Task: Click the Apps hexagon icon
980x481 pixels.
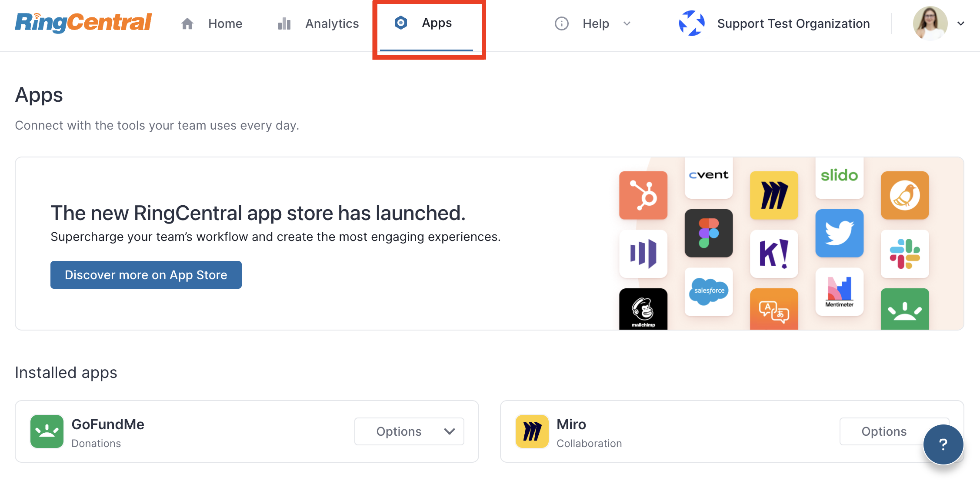Action: coord(400,23)
